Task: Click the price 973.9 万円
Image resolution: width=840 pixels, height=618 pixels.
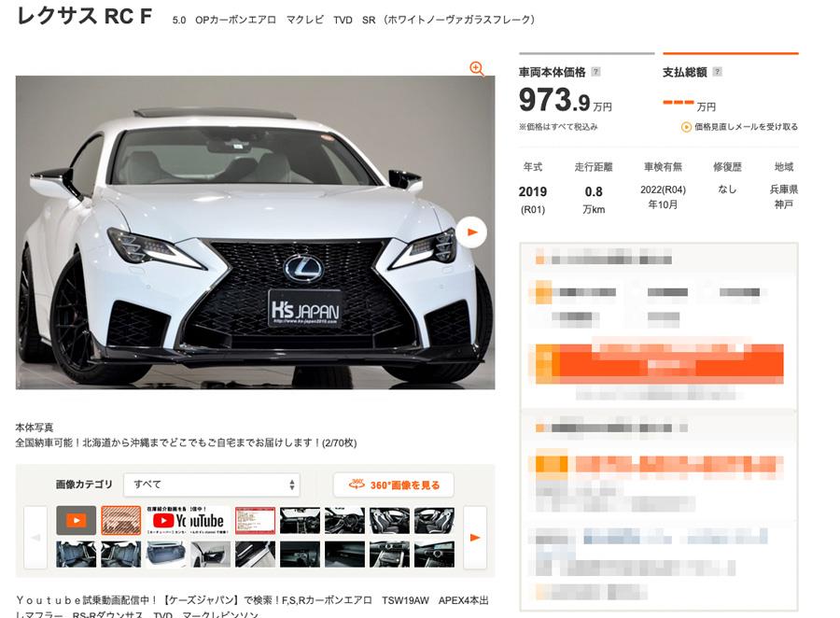Action: pyautogui.click(x=566, y=100)
